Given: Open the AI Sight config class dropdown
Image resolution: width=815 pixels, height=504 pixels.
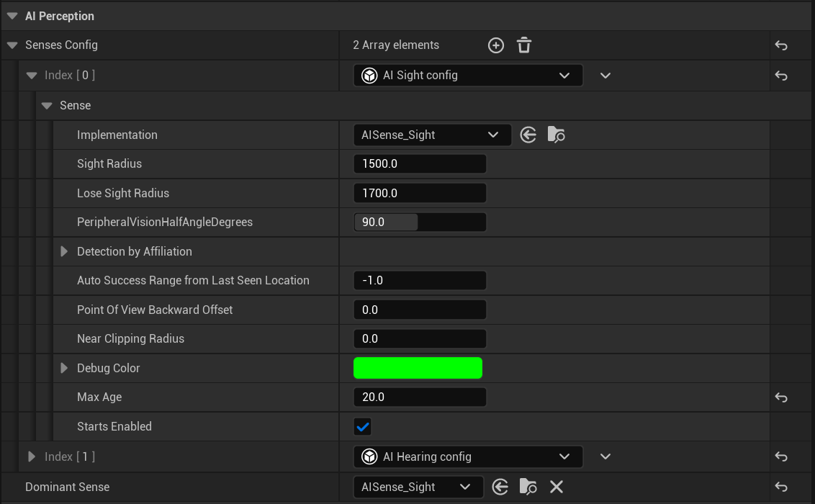Looking at the screenshot, I should click(x=468, y=76).
